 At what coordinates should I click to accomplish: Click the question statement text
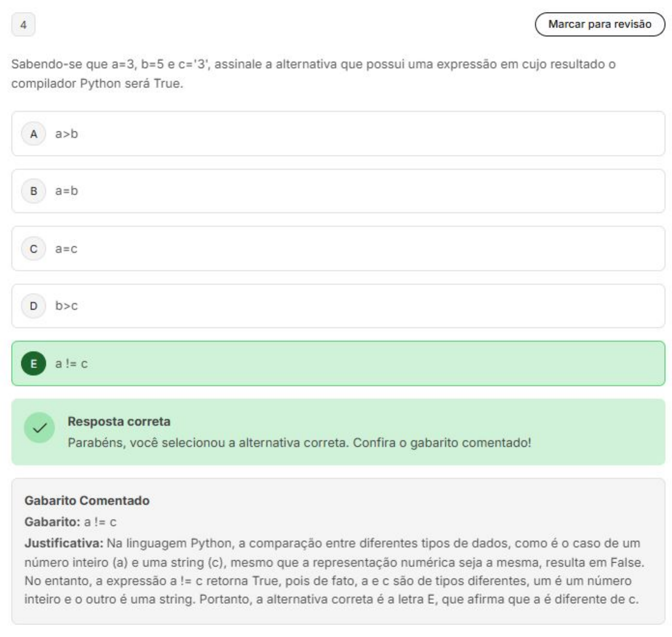313,73
